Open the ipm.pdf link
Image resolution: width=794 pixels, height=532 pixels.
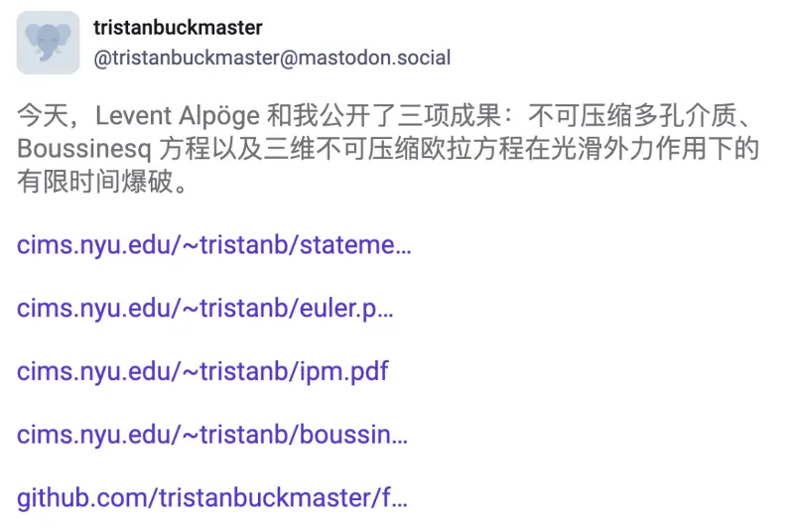(x=202, y=371)
